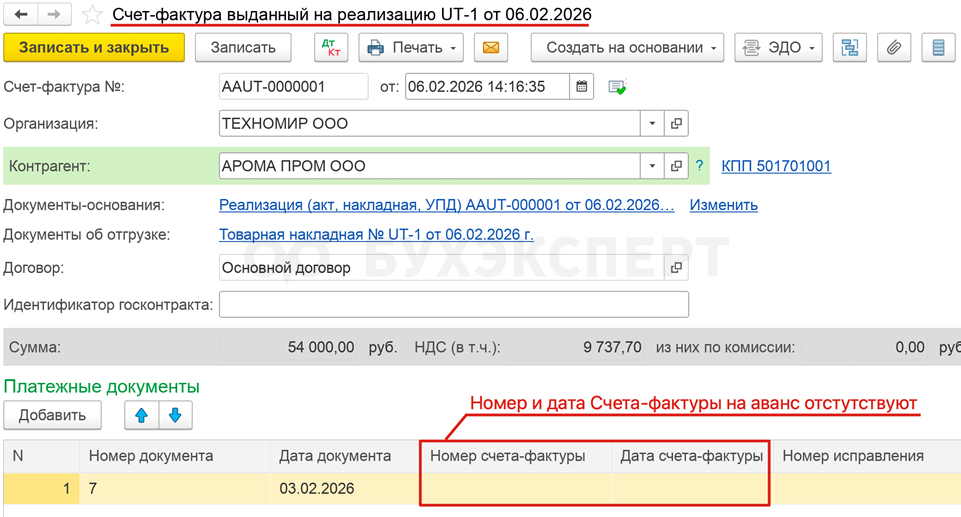Open attached files paperclip icon
This screenshot has height=517, width=961.
point(894,48)
